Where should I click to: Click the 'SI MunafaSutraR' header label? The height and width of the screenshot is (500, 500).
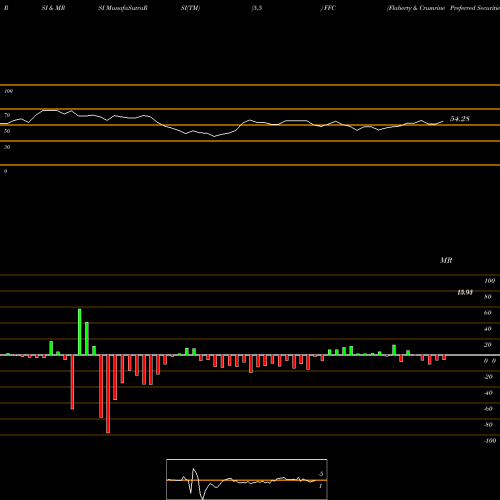click(x=123, y=8)
